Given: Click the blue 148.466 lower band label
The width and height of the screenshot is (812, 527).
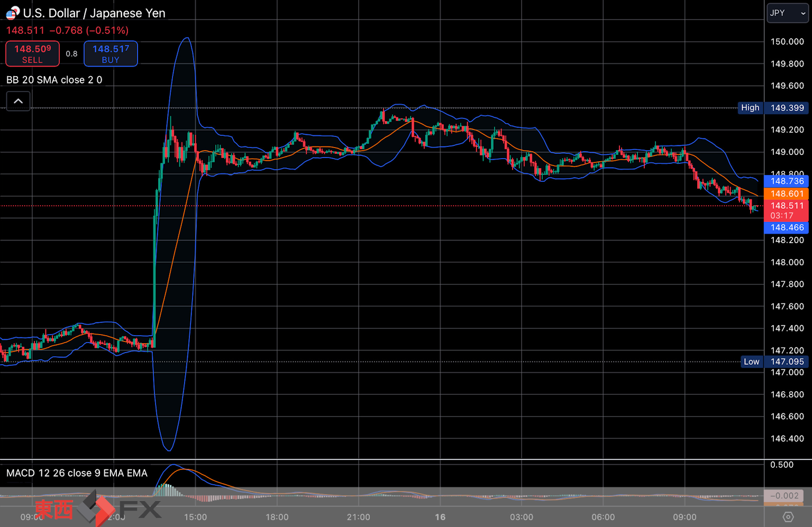Looking at the screenshot, I should pos(786,227).
